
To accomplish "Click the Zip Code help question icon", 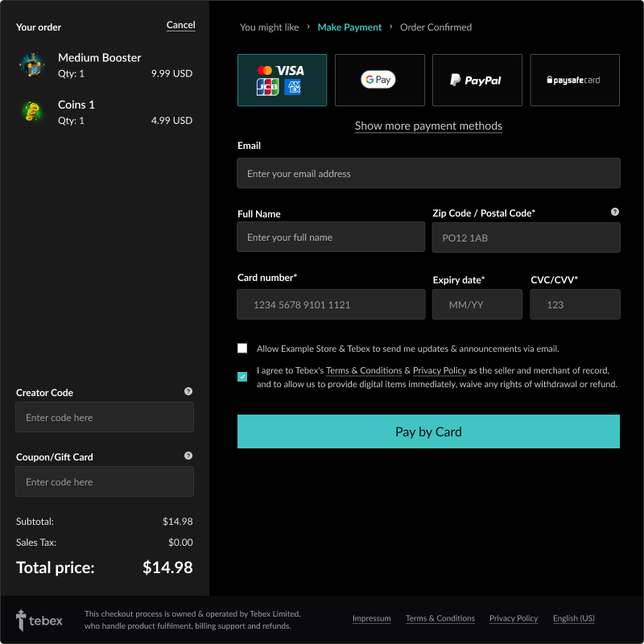I will (615, 212).
